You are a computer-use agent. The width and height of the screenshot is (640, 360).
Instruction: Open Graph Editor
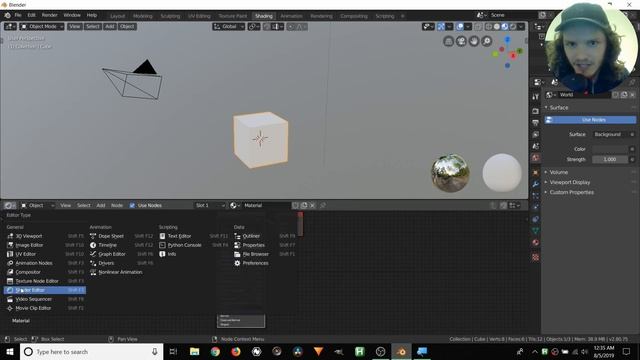tap(121, 254)
